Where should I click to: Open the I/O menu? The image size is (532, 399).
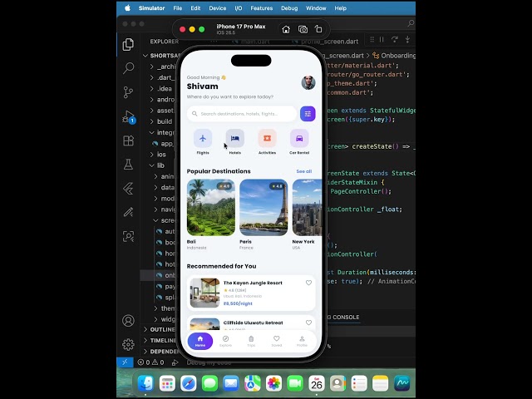click(239, 8)
